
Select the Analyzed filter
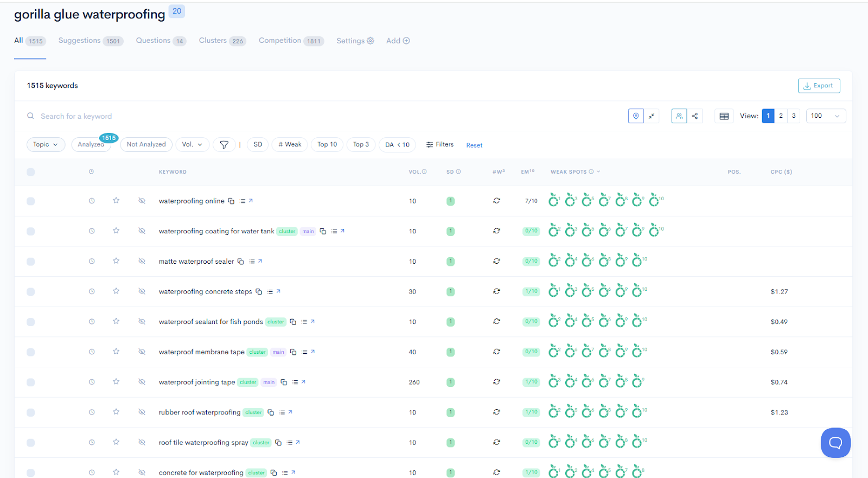[x=91, y=144]
